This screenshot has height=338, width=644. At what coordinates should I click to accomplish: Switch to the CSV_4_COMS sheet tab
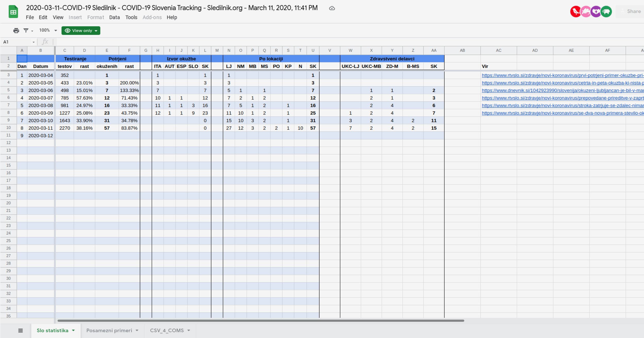coord(167,331)
